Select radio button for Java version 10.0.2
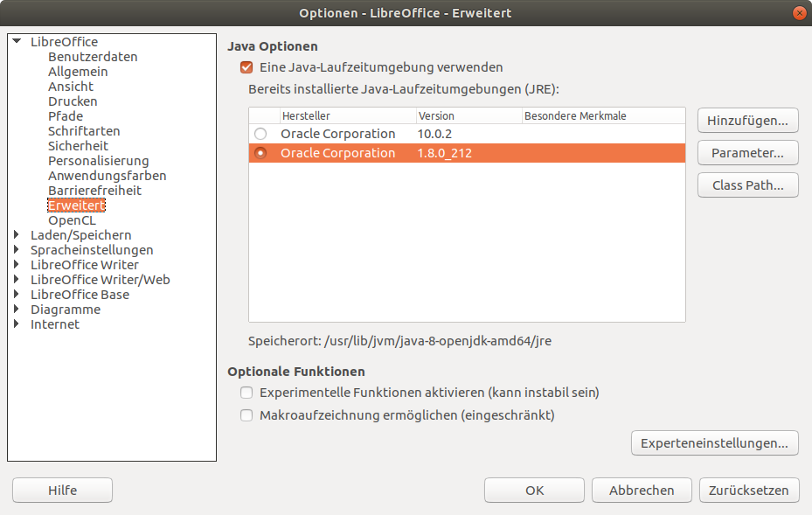 point(260,134)
